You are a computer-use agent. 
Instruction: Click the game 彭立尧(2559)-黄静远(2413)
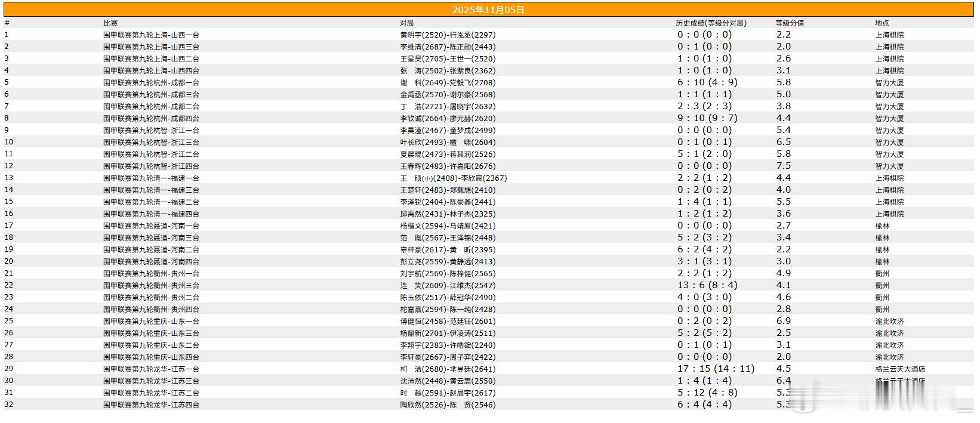(448, 262)
